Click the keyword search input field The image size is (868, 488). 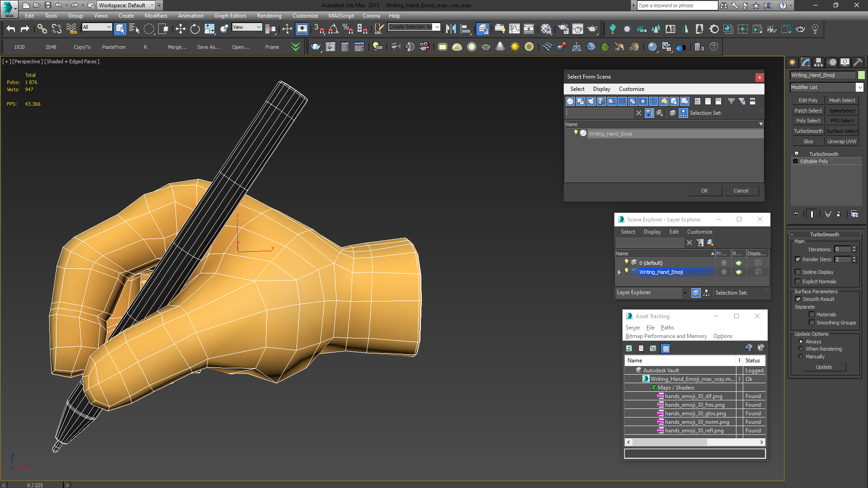click(x=677, y=5)
